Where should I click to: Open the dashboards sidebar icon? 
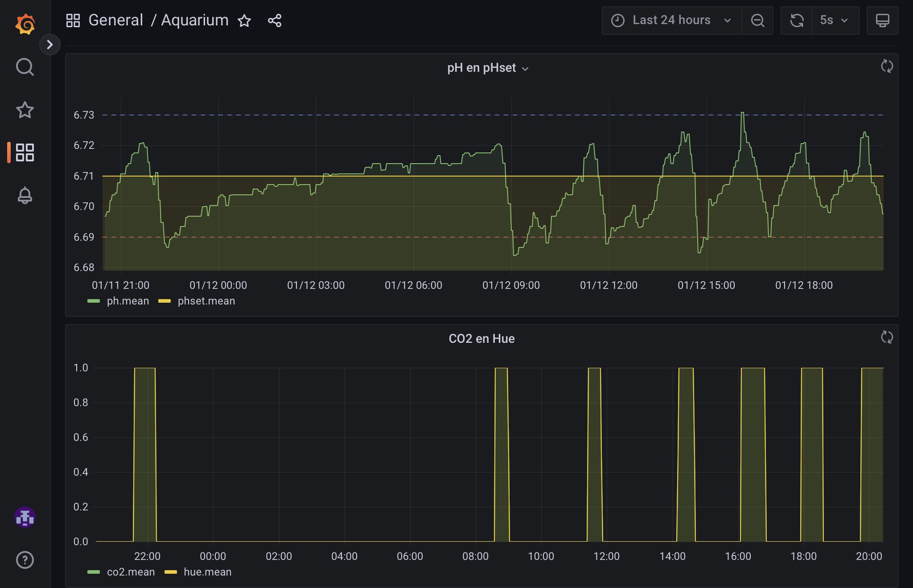click(x=25, y=152)
